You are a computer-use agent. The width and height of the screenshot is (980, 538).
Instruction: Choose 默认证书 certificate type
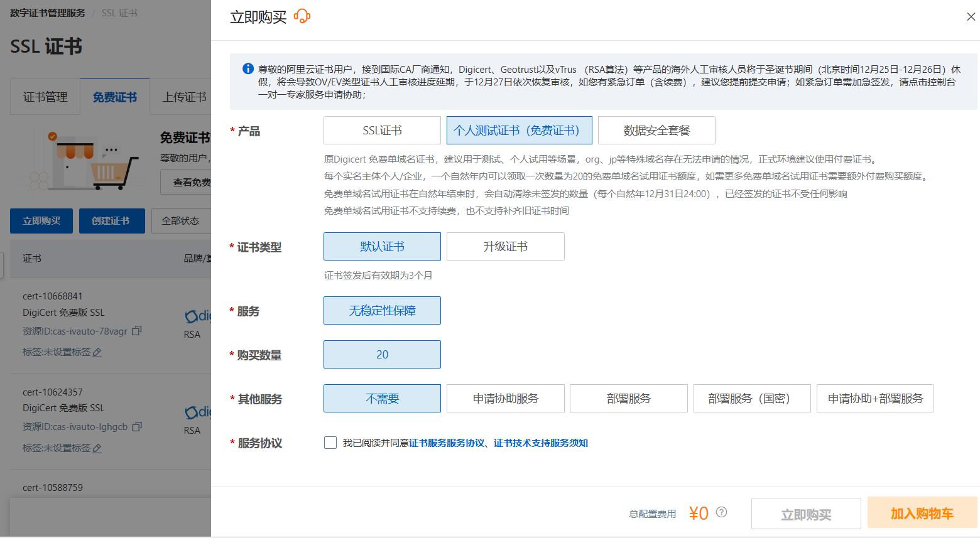382,246
